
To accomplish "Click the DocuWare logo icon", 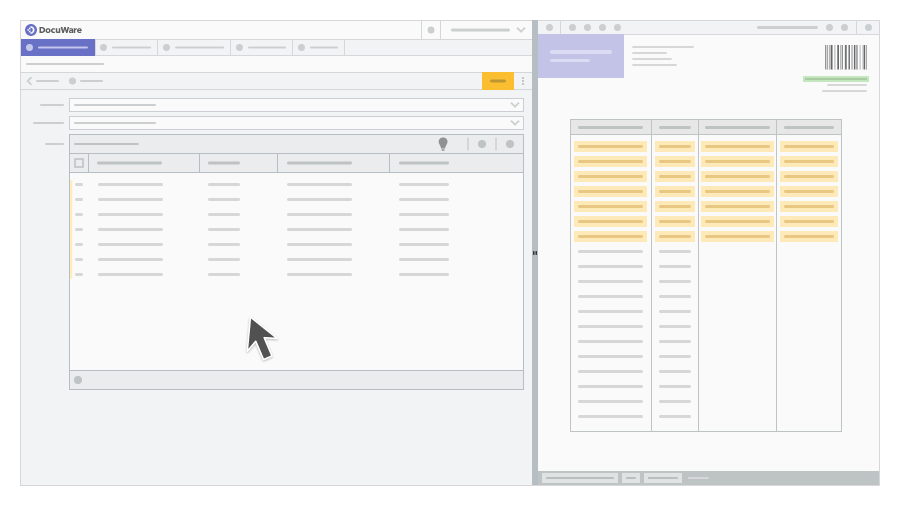I will click(31, 30).
